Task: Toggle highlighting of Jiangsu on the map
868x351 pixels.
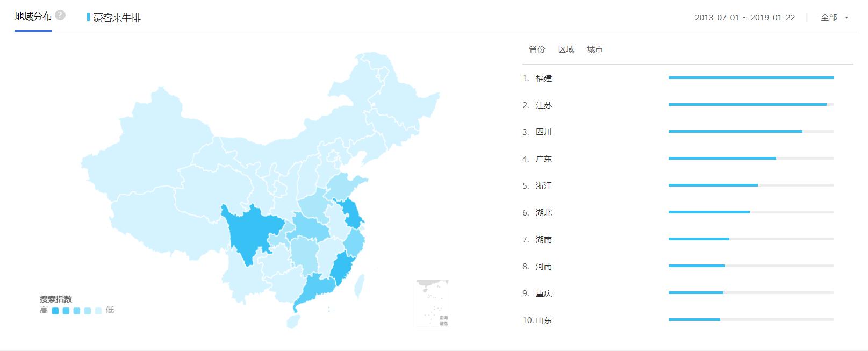Action: (352, 212)
